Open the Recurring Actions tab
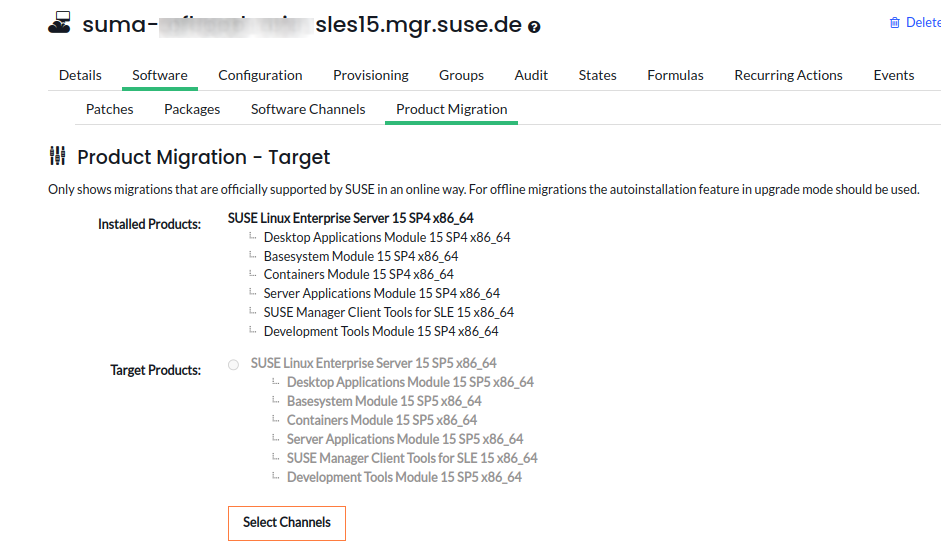Screen dimensions: 941x549 [x=788, y=75]
